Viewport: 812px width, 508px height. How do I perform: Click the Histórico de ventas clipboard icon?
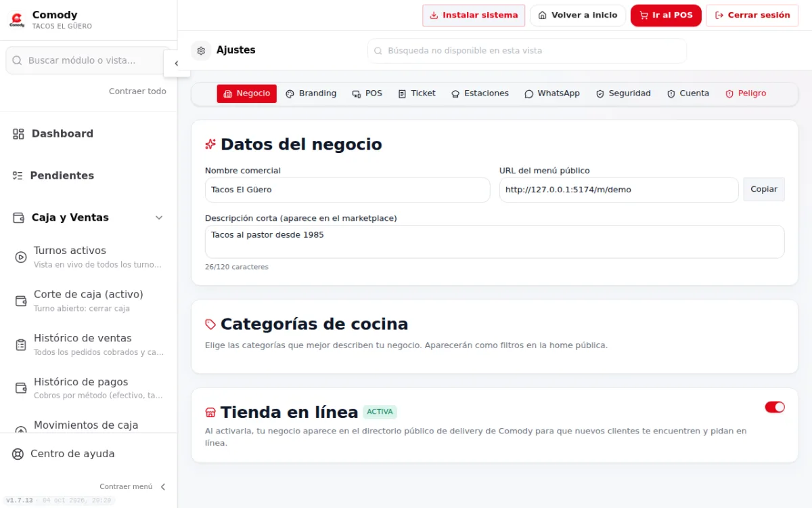pos(21,345)
